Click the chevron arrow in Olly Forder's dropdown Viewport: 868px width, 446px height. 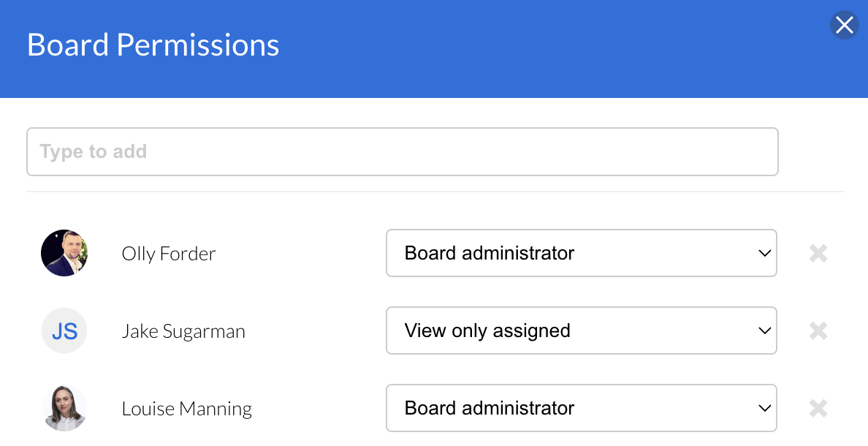(764, 254)
